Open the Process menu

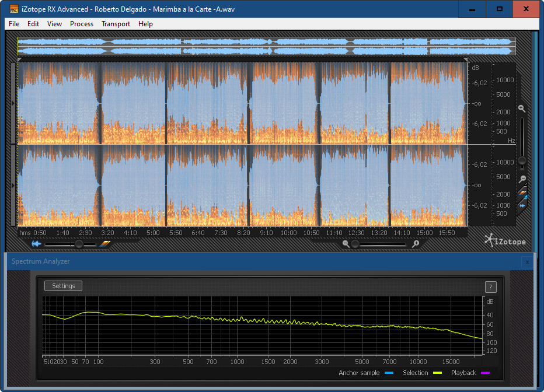[81, 24]
